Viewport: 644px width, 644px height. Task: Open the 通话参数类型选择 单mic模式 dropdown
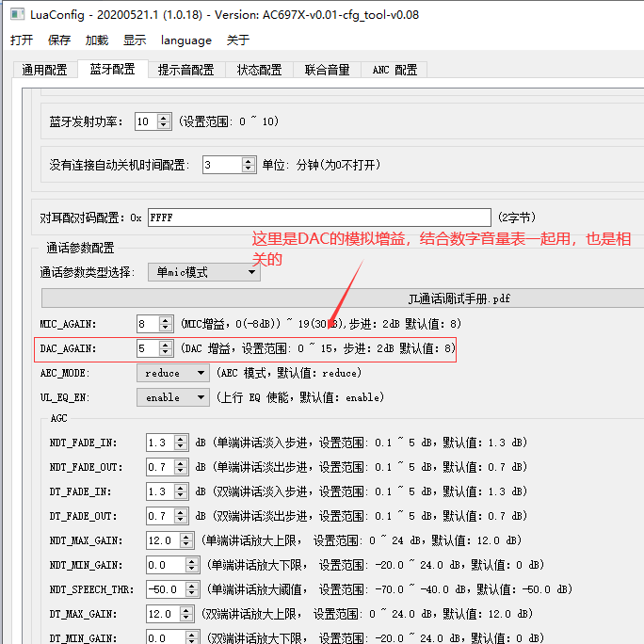click(203, 272)
